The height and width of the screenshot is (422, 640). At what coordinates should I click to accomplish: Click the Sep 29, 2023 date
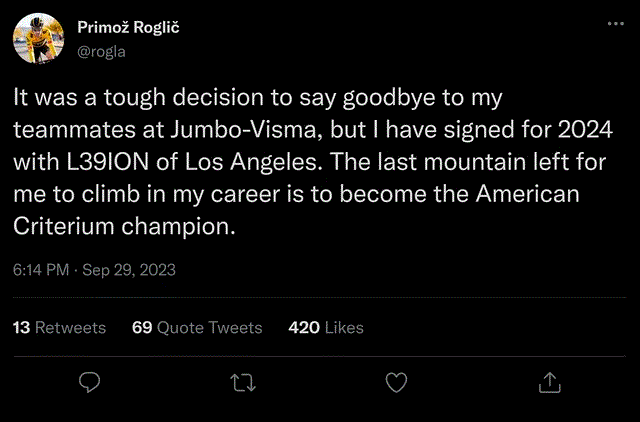pyautogui.click(x=130, y=270)
